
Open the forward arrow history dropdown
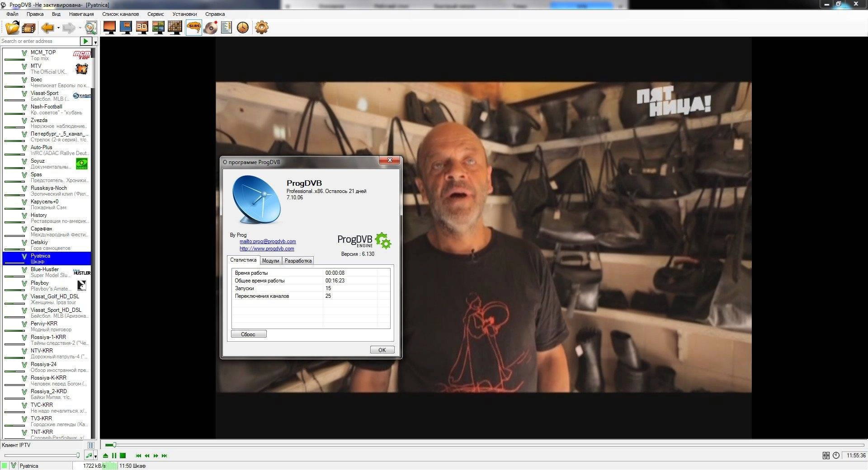pyautogui.click(x=80, y=28)
